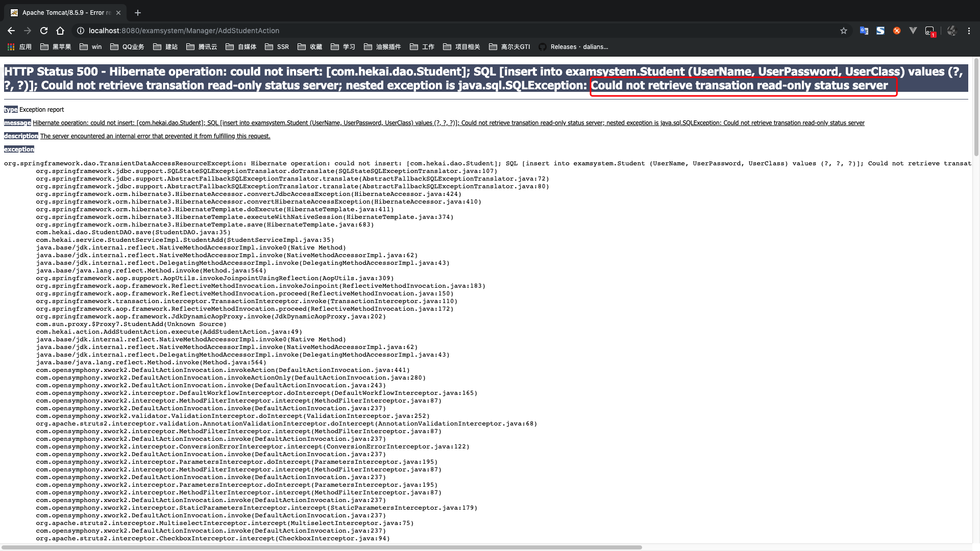Open the Google Translate extension
Screen dimensions: 980x551
[x=864, y=31]
